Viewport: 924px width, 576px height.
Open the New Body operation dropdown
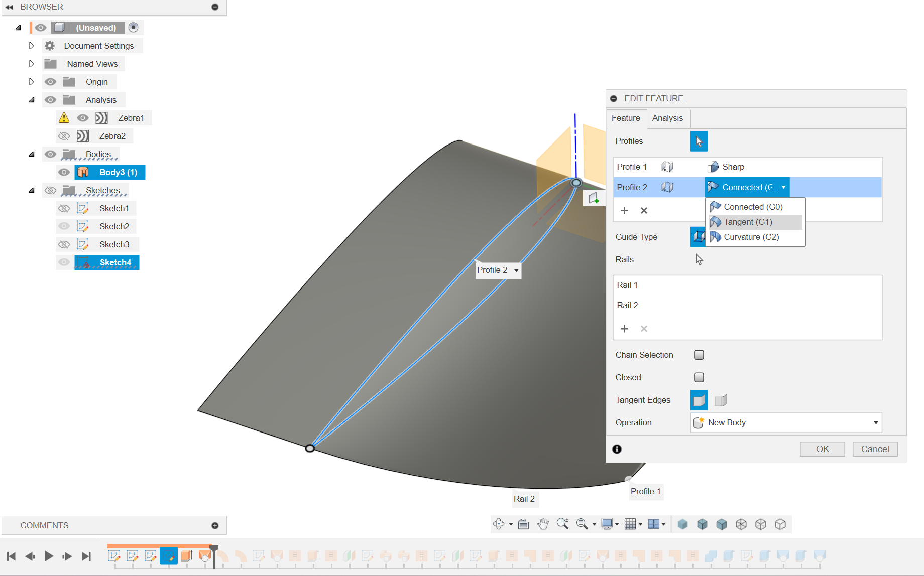[x=875, y=422]
